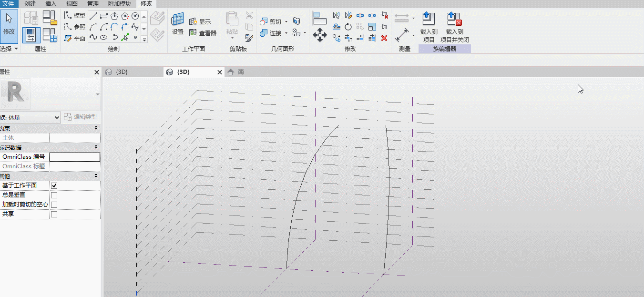This screenshot has width=644, height=297.
Task: Click the Offset tool icon
Action: 337,27
